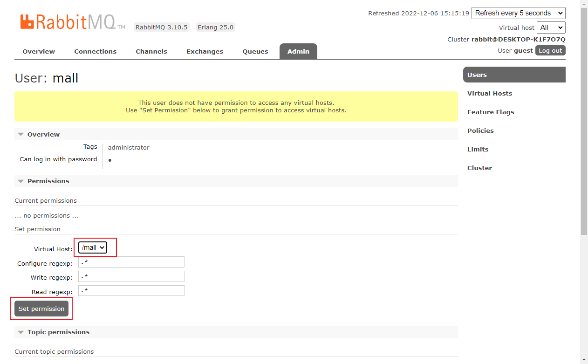Image resolution: width=588 pixels, height=364 pixels.
Task: Go to the Exchanges tab
Action: 205,51
